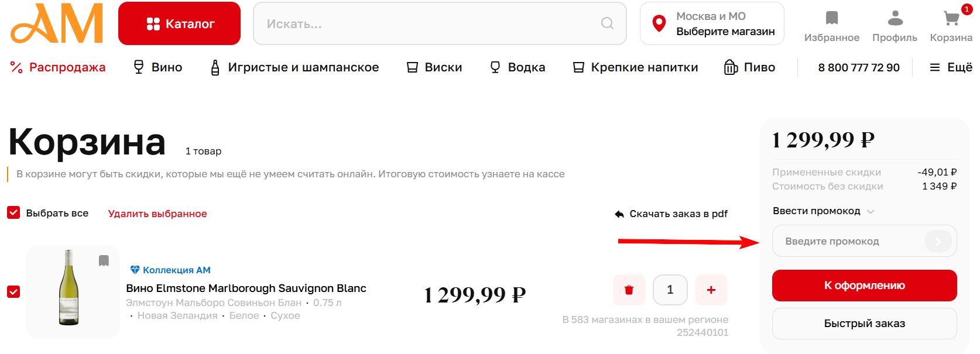Bookmark the Elmstone wine on thumbnail

click(104, 260)
